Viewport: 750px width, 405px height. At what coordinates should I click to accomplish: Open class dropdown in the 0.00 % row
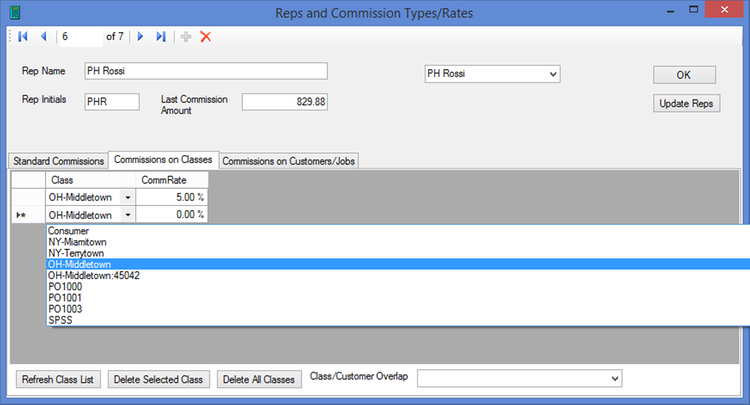[x=128, y=215]
